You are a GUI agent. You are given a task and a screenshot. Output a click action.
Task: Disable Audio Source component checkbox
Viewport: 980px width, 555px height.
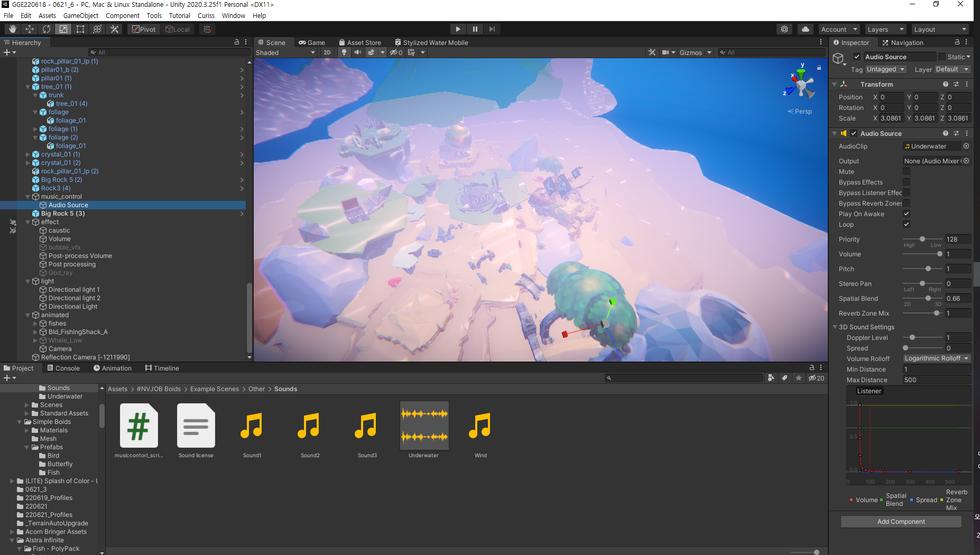(x=854, y=133)
